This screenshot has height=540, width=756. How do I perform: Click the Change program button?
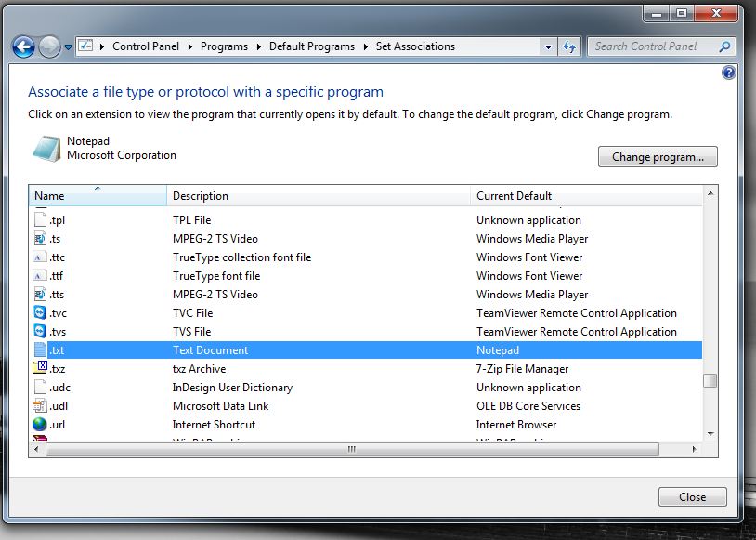[x=658, y=157]
